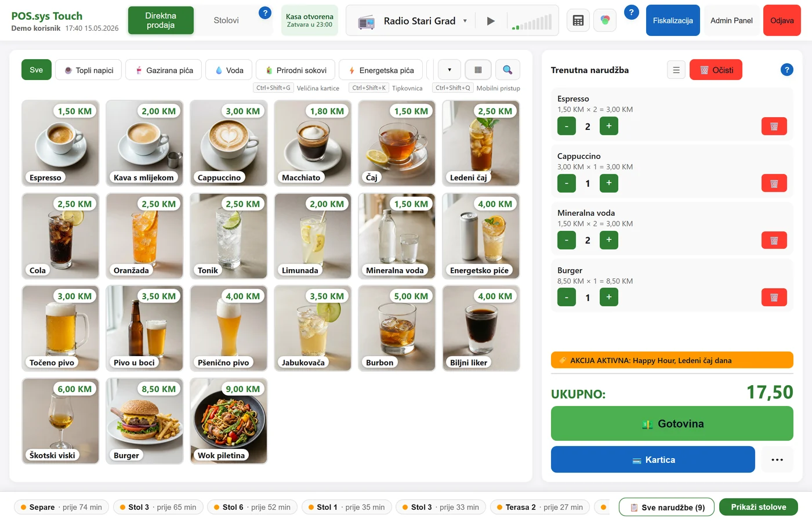Open more payment options ellipsis
Image resolution: width=812 pixels, height=522 pixels.
777,459
